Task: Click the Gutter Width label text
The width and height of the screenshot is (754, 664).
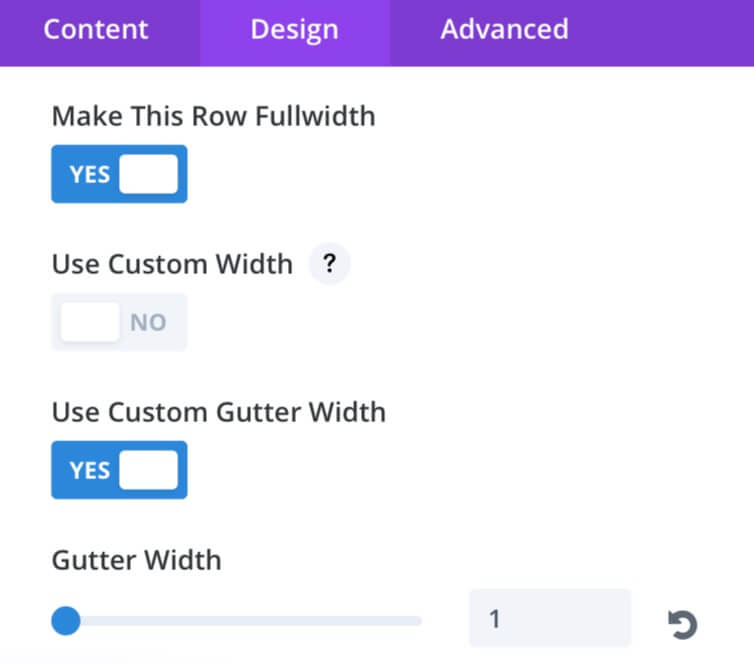Action: [x=137, y=560]
